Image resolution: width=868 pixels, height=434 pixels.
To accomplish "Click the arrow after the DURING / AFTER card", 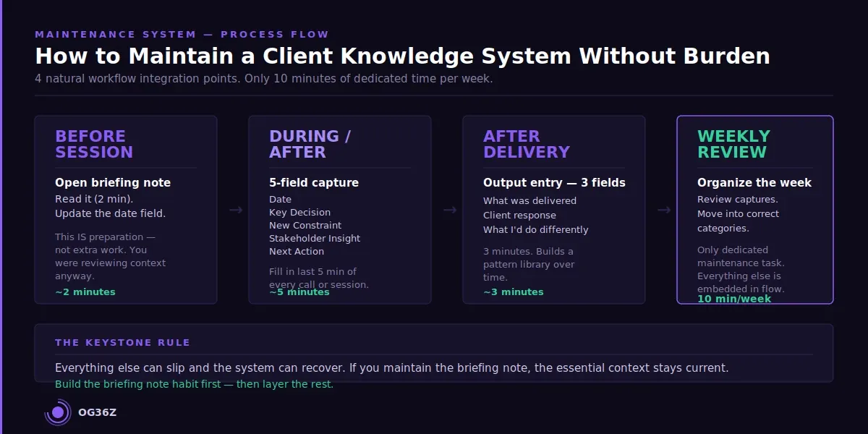I will (x=451, y=210).
